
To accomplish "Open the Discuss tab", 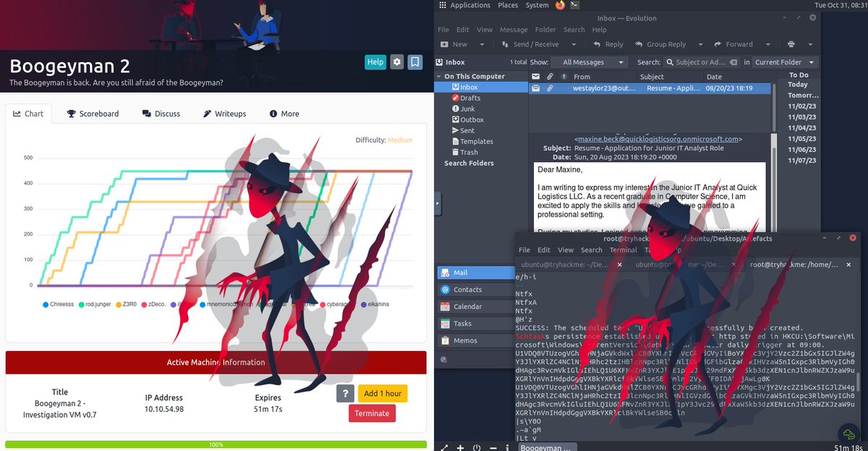I will click(161, 114).
